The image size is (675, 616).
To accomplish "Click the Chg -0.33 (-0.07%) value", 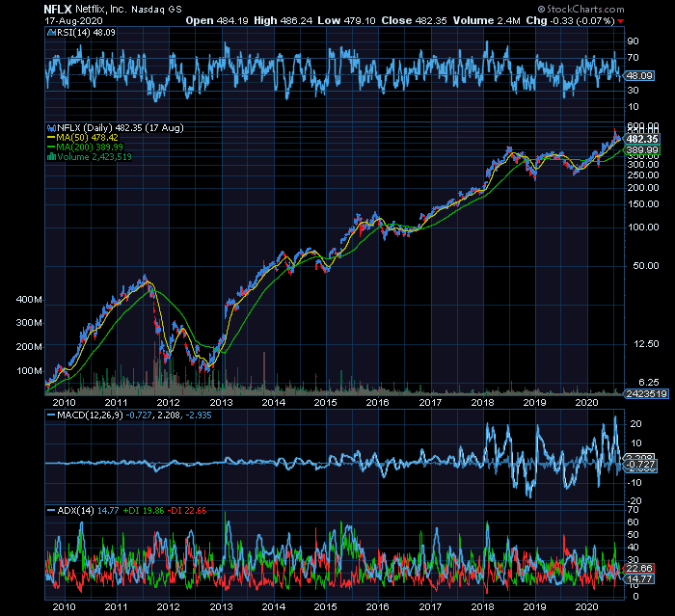I will pyautogui.click(x=571, y=20).
